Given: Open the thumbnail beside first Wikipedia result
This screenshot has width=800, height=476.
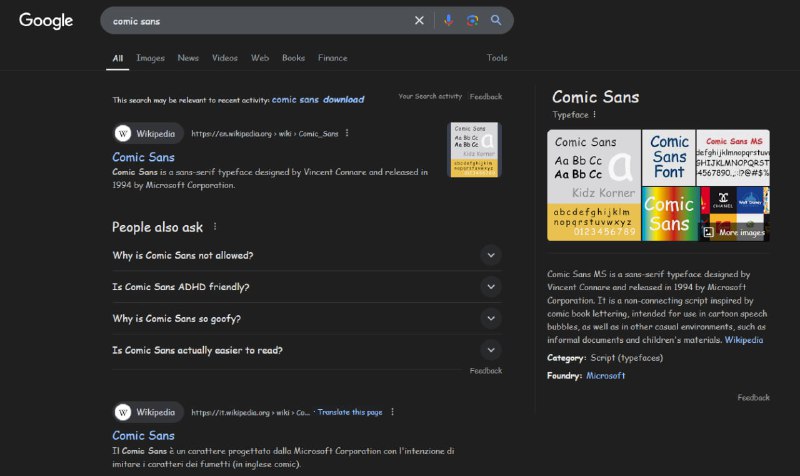Looking at the screenshot, I should pyautogui.click(x=474, y=149).
